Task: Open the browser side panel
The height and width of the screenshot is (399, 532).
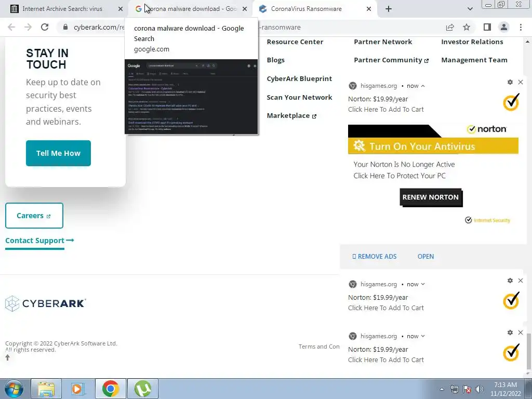Action: pyautogui.click(x=487, y=27)
